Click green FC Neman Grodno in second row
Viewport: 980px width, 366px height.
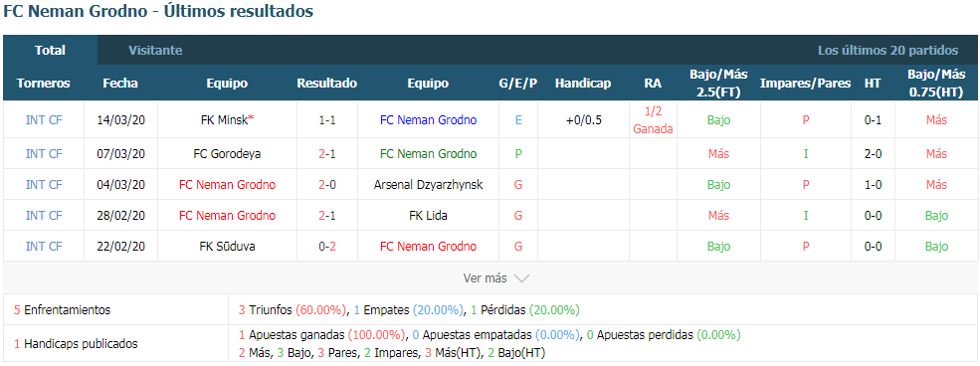[x=428, y=153]
